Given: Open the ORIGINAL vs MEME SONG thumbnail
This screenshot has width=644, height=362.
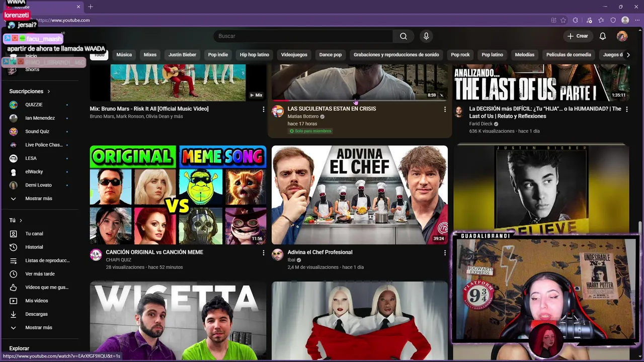Looking at the screenshot, I should [x=178, y=195].
